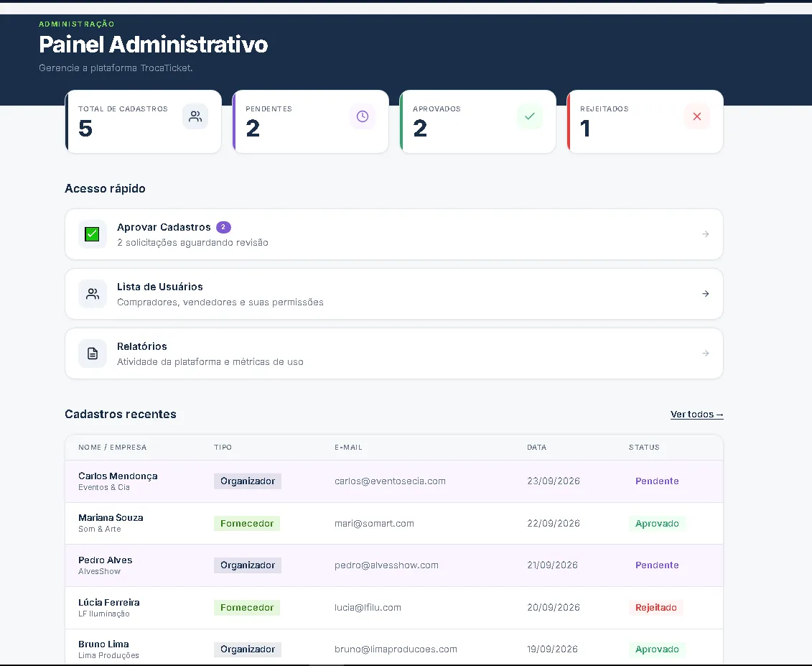
Task: Click the Status column header
Action: click(x=644, y=448)
